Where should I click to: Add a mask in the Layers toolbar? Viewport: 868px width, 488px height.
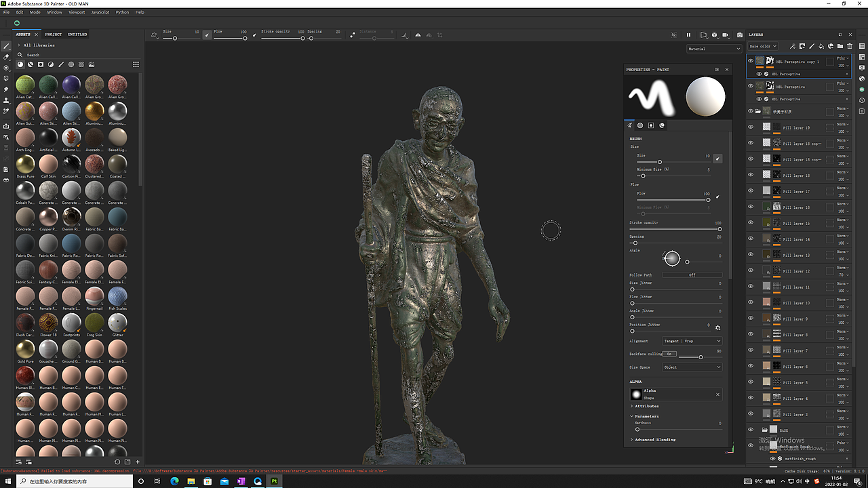click(802, 46)
